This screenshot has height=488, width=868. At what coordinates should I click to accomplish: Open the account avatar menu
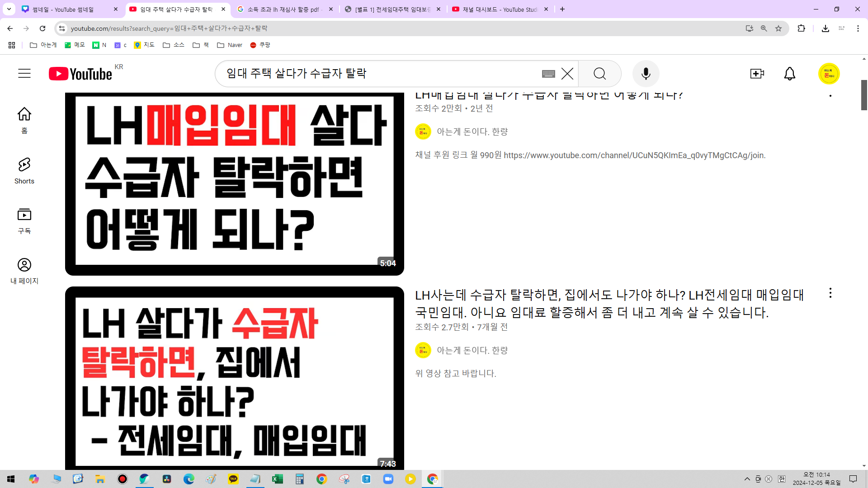(829, 74)
